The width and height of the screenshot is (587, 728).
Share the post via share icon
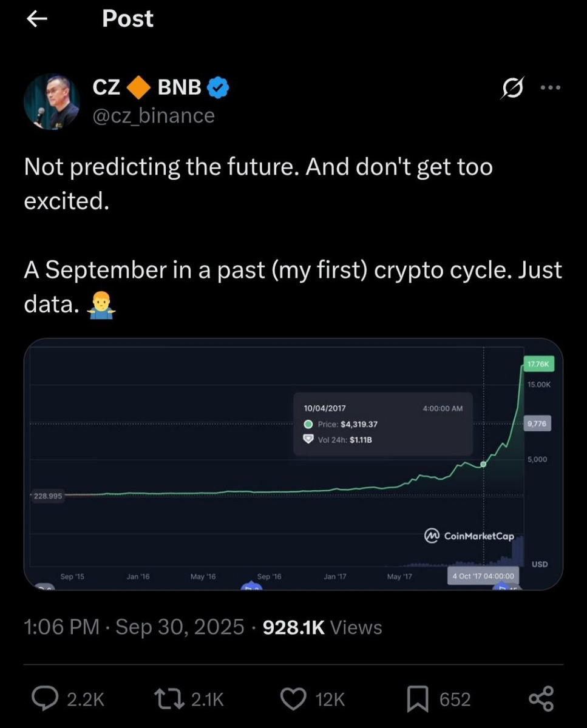click(541, 699)
